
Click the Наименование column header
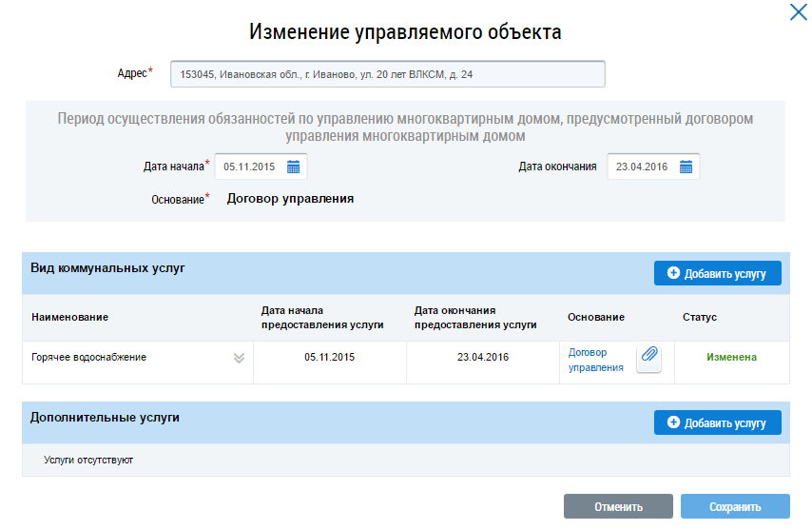click(70, 317)
